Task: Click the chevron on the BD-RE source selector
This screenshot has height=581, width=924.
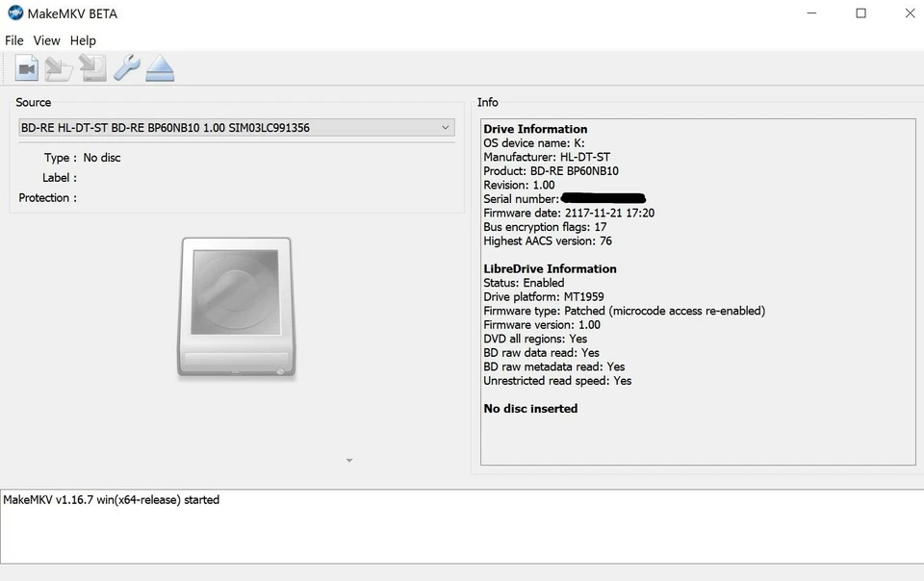Action: pos(445,127)
